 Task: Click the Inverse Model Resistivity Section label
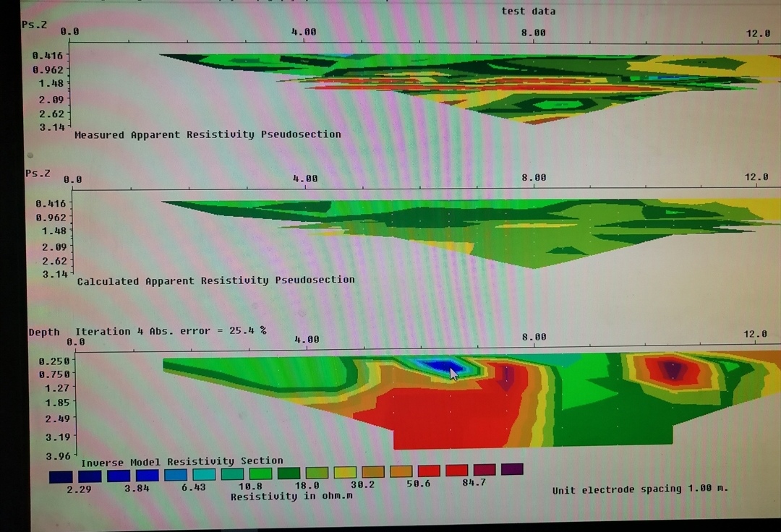click(x=182, y=461)
